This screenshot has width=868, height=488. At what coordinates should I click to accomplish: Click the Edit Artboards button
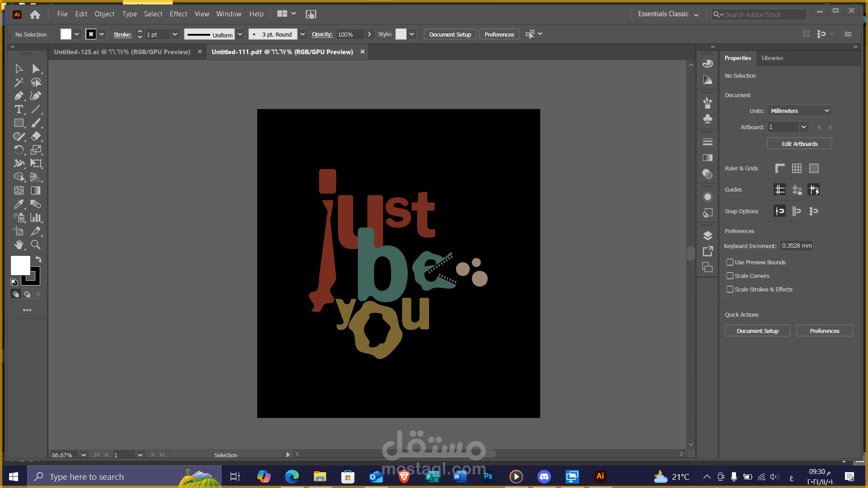[799, 144]
